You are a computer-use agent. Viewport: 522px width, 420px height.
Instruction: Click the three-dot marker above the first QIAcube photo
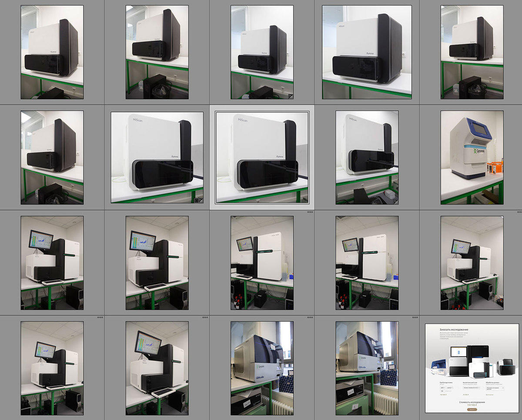(x=310, y=317)
